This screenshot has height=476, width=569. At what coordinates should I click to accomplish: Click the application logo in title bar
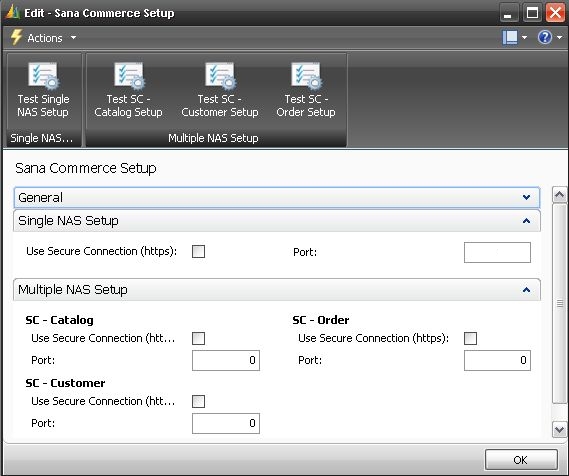pos(12,12)
